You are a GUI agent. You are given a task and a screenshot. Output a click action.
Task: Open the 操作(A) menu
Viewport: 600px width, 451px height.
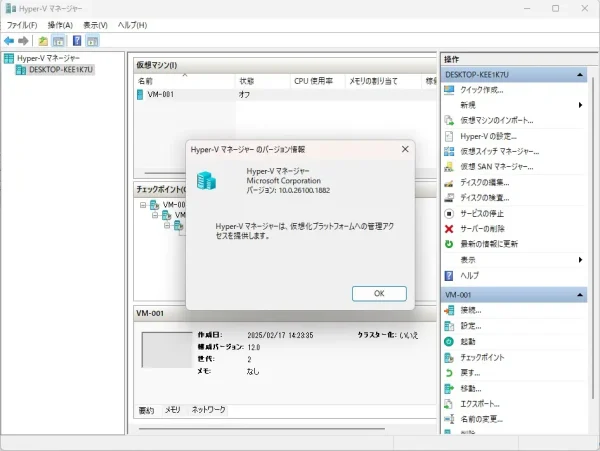coord(60,25)
